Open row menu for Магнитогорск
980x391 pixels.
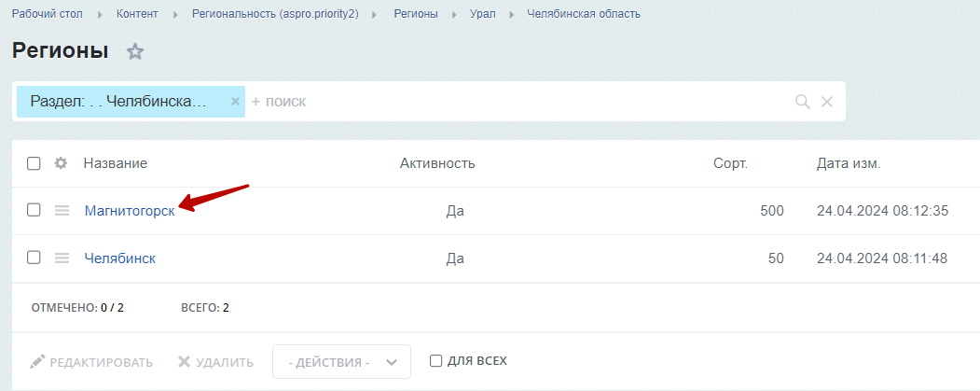click(x=62, y=211)
